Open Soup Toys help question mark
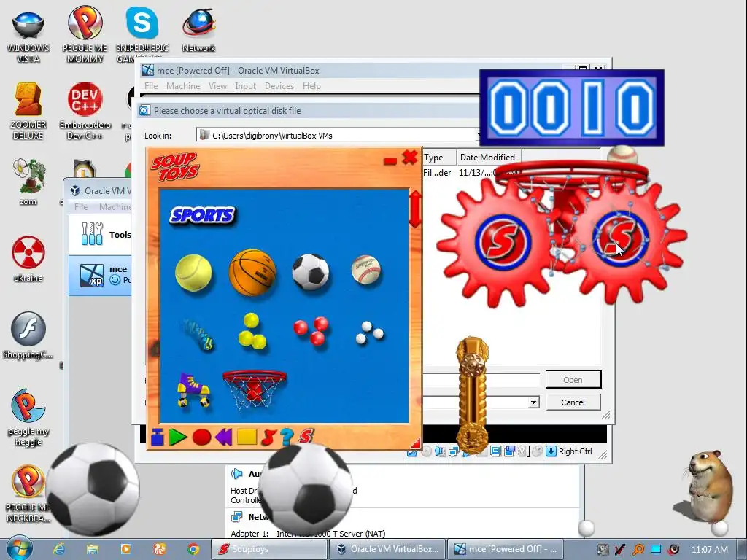The width and height of the screenshot is (747, 560). click(x=286, y=437)
